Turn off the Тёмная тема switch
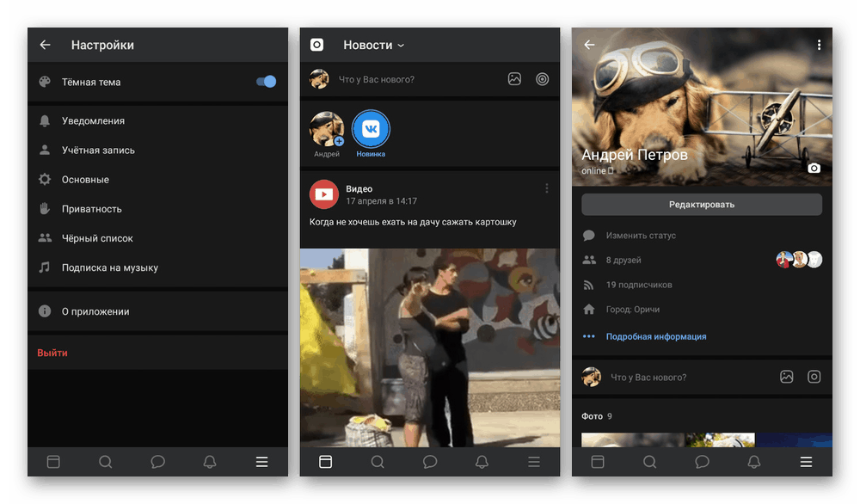Viewport: 860px width, 504px height. point(266,82)
